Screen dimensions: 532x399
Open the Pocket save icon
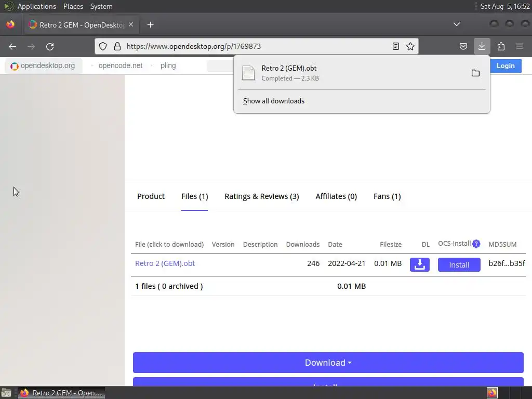coord(463,46)
